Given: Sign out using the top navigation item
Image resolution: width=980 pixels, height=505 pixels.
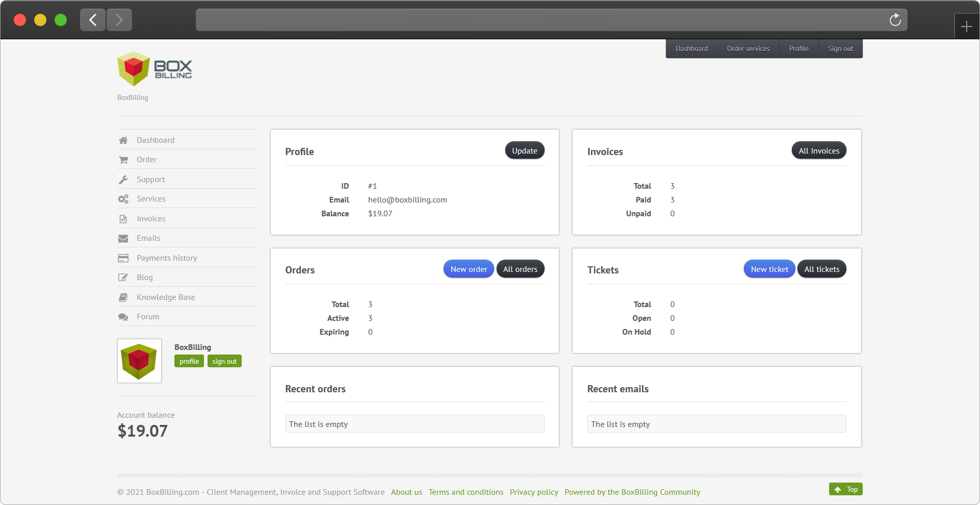Looking at the screenshot, I should point(840,48).
